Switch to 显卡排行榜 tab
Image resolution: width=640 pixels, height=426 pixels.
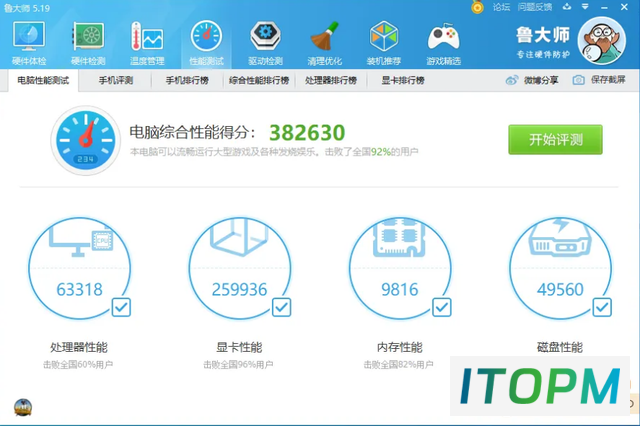[x=403, y=80]
